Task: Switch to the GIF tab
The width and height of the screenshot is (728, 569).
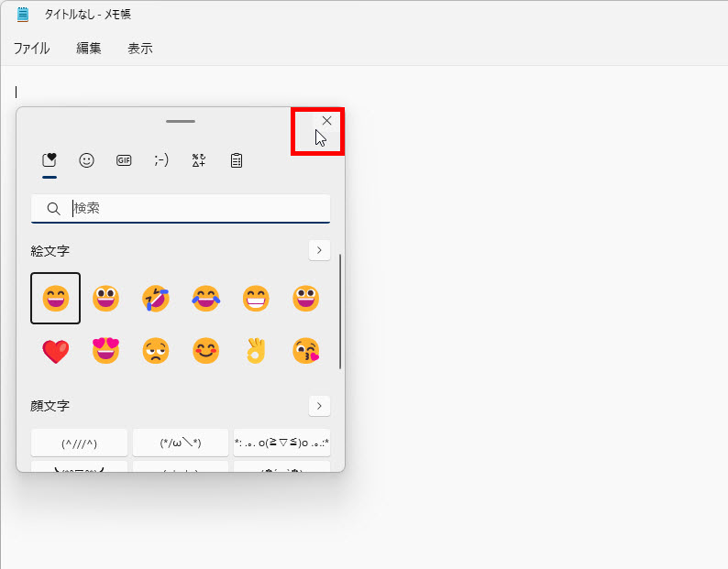Action: click(124, 160)
